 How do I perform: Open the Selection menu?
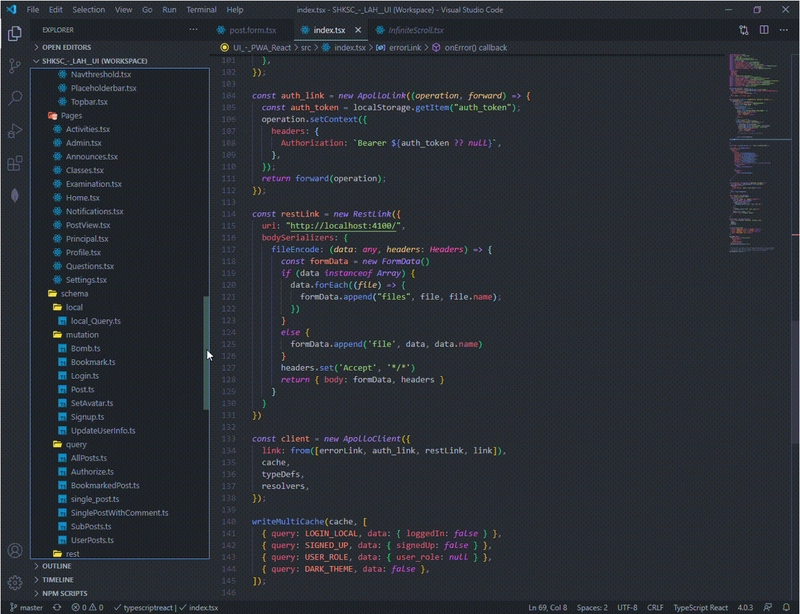click(x=88, y=10)
